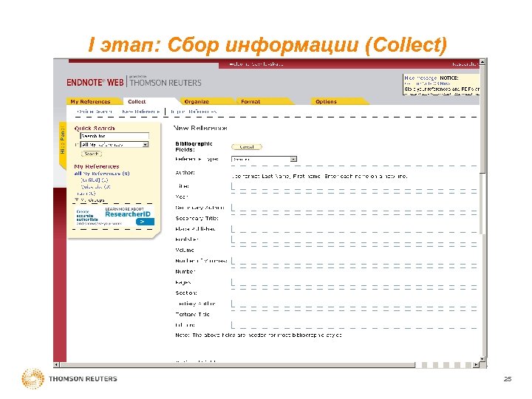Image resolution: width=532 pixels, height=399 pixels.
Task: Click the vertical scrollbar up arrow
Action: [x=482, y=62]
